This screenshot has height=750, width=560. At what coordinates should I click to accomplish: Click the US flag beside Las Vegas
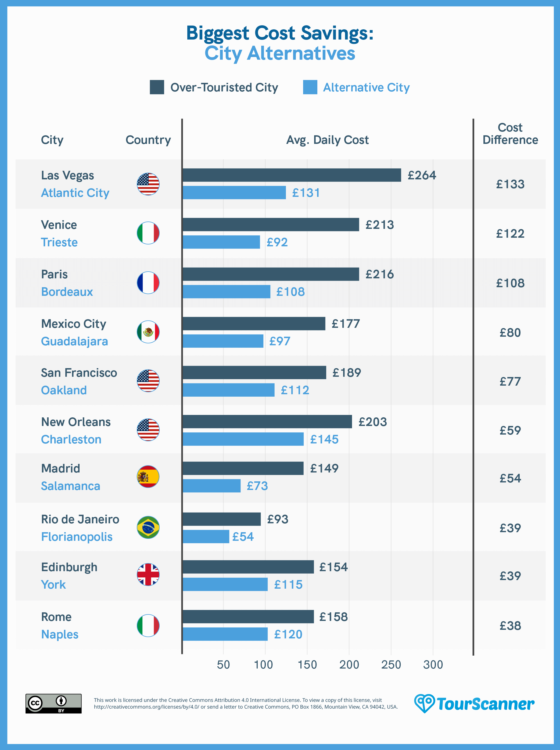[x=148, y=184]
